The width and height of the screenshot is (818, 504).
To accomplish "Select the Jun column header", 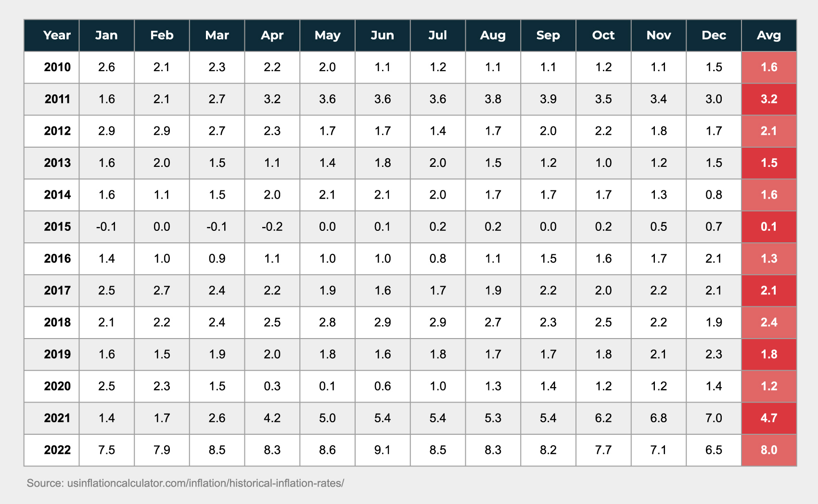I will pyautogui.click(x=383, y=35).
